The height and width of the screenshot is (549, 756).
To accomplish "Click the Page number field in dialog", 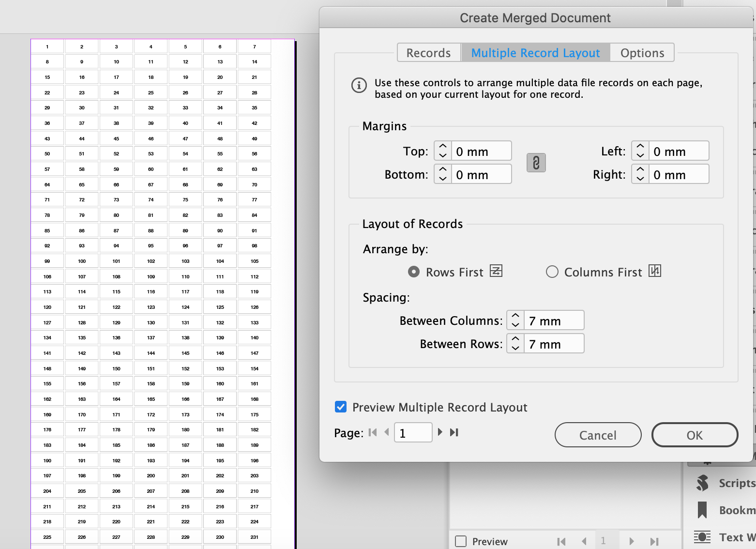I will pyautogui.click(x=413, y=432).
